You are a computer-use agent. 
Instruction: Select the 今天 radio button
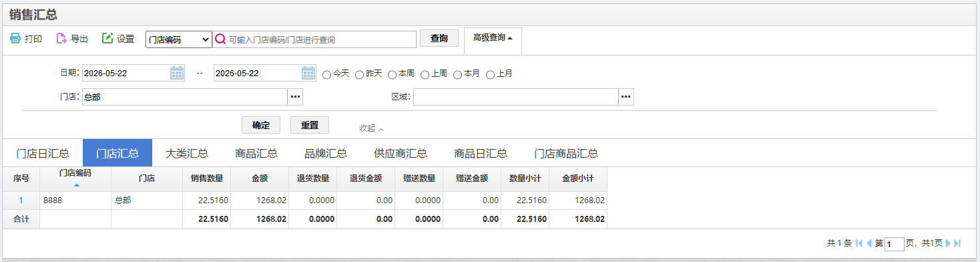(x=326, y=74)
